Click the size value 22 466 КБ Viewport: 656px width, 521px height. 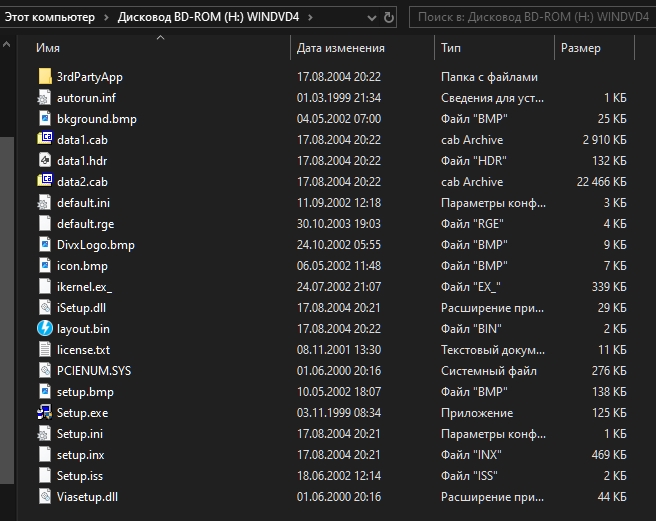pyautogui.click(x=602, y=181)
